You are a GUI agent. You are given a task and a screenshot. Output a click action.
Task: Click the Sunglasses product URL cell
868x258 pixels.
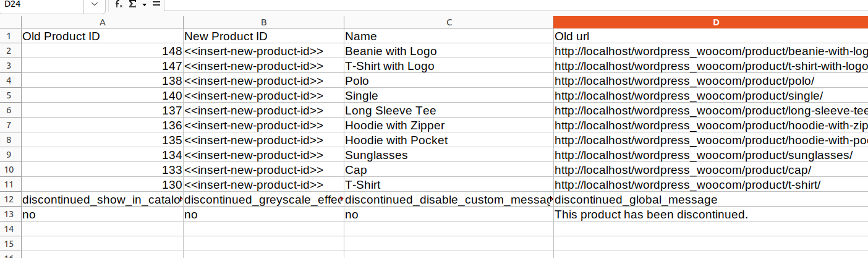click(711, 155)
